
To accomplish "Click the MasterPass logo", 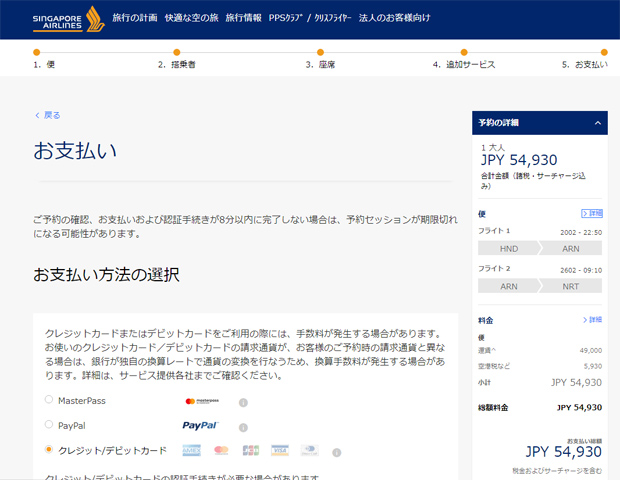I will (x=201, y=401).
